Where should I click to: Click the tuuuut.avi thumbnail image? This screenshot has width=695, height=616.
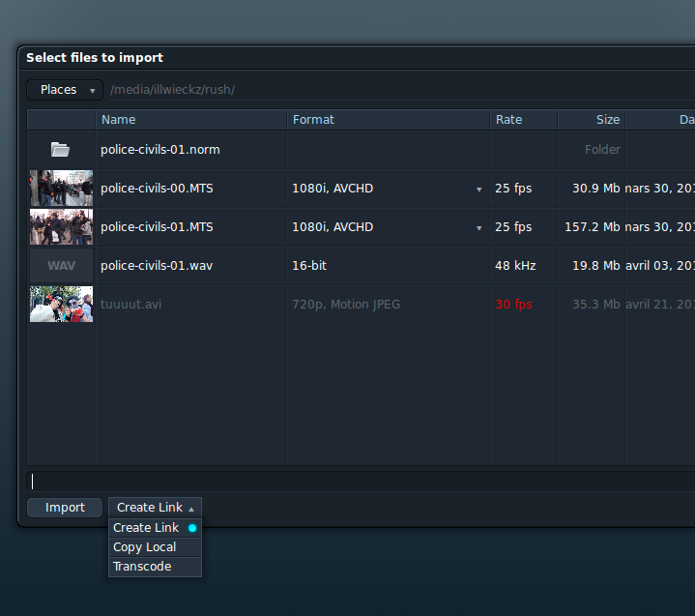(61, 305)
